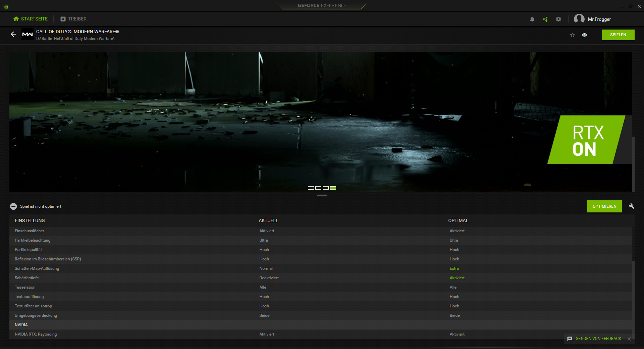Viewport: 644px width, 349px height.
Task: Click Reflexion im Bildschirmbereich (SSR) row
Action: (x=321, y=259)
